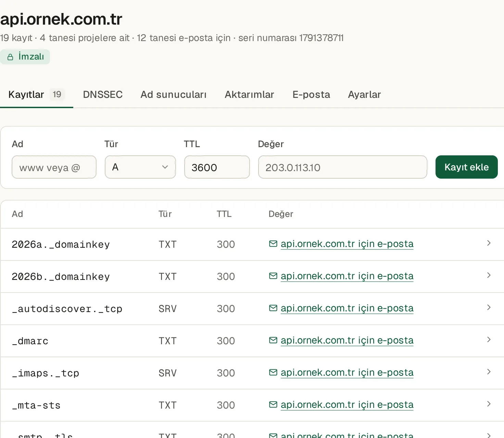Open the DNSSEC tab
The height and width of the screenshot is (438, 504).
coord(103,94)
